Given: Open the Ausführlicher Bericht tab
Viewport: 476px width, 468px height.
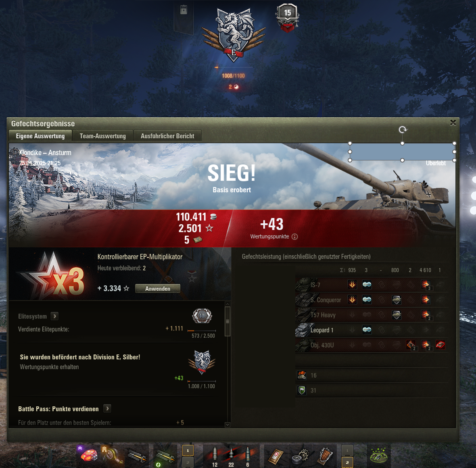Looking at the screenshot, I should tap(167, 136).
